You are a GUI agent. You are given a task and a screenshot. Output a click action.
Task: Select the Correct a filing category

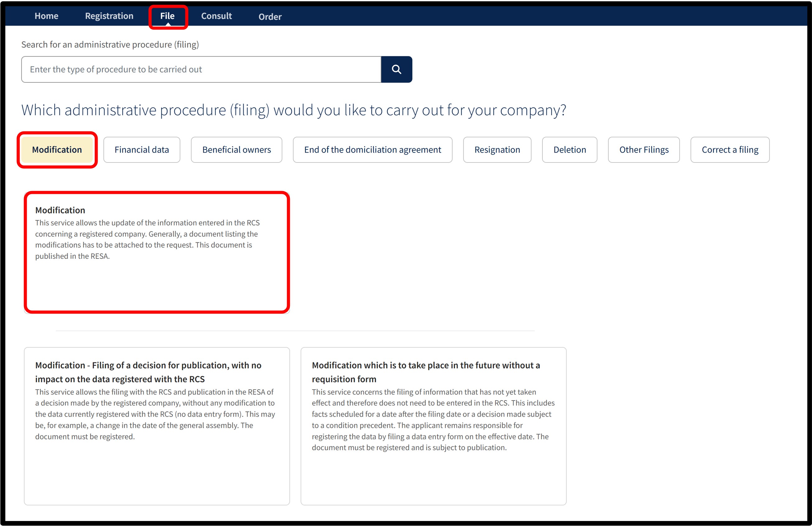click(x=730, y=150)
